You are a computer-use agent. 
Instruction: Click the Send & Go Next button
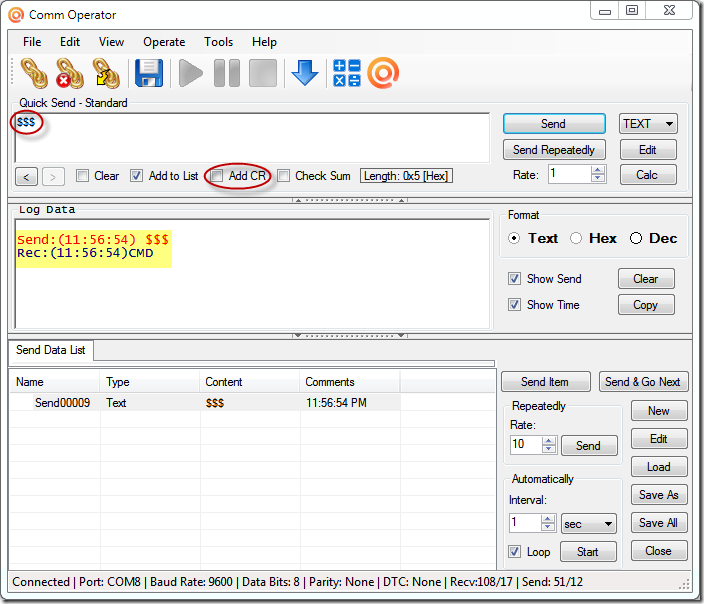click(643, 381)
